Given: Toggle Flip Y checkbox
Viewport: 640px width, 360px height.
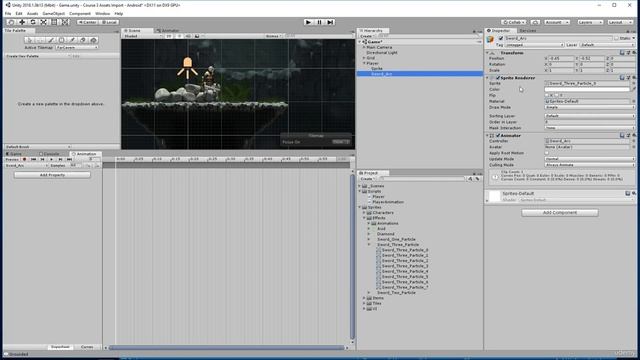Looking at the screenshot, I should (x=557, y=95).
